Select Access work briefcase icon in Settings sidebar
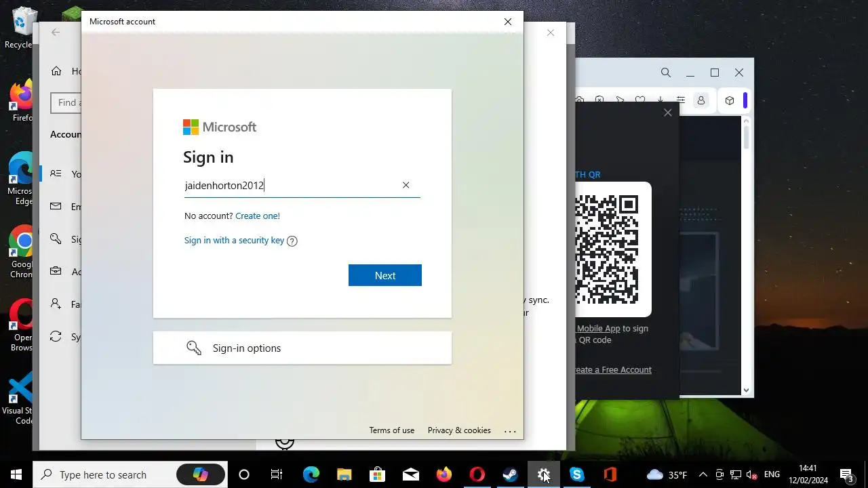The image size is (868, 488). [x=56, y=271]
